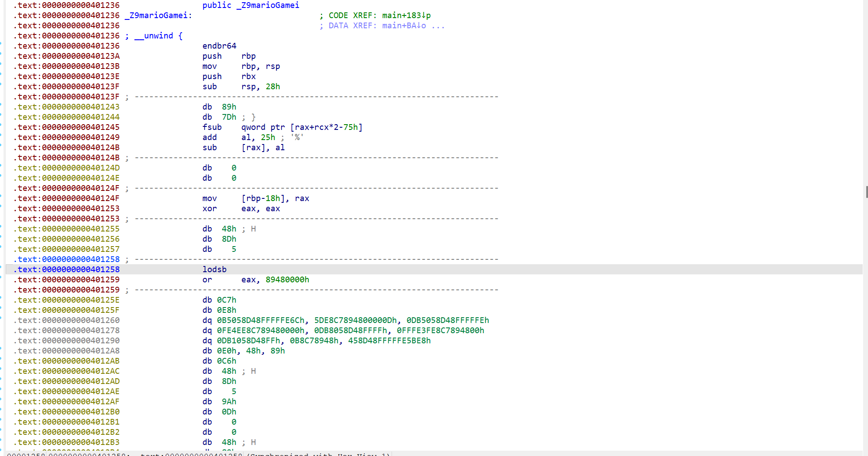
Task: Select the highlighted lodsb instruction
Action: tap(214, 270)
